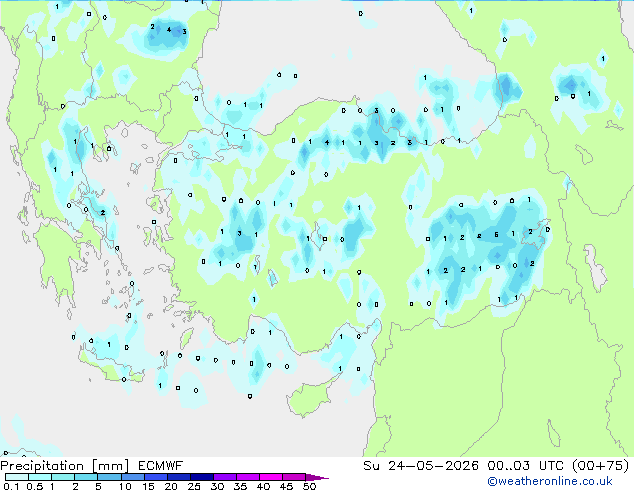
Task: Pick the 2 to 5 mm legend swatch
Action: coord(86,477)
